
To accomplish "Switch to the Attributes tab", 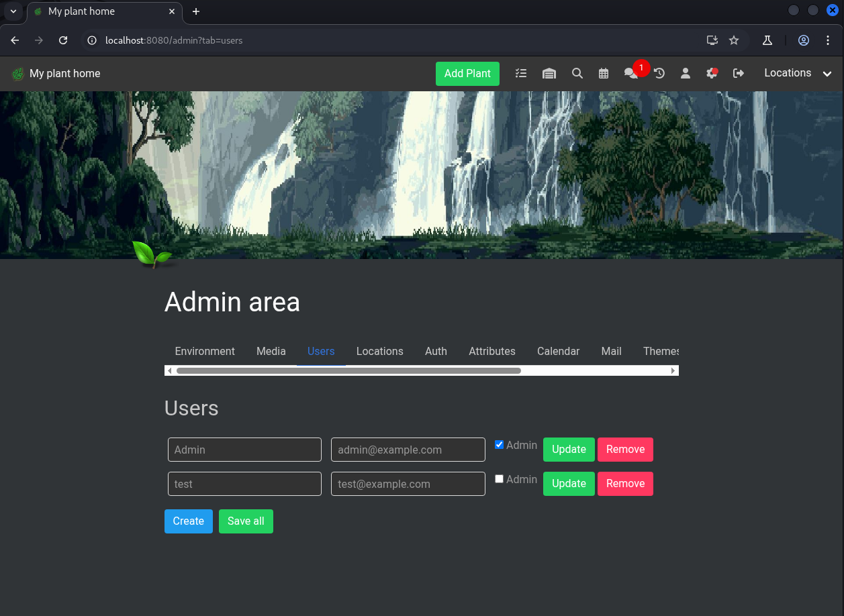I will (x=492, y=351).
